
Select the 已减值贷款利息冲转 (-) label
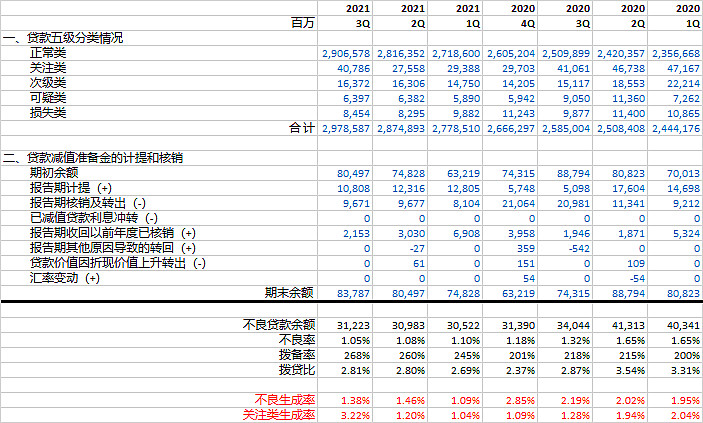(94, 218)
